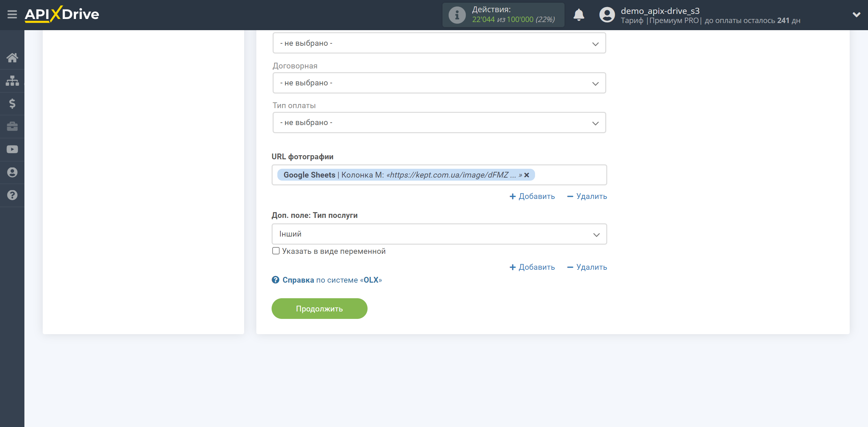Click Добавить under URL фотографии
This screenshot has width=868, height=427.
pyautogui.click(x=532, y=196)
